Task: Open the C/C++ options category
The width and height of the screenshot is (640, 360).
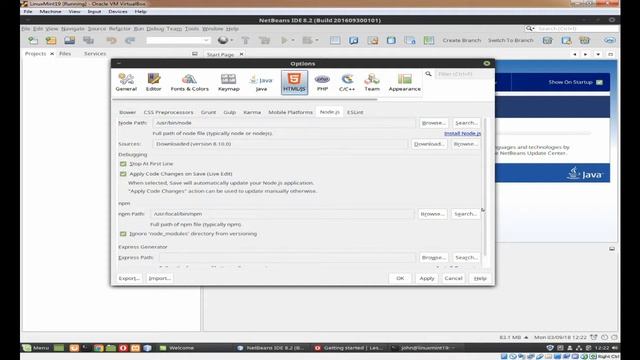Action: [347, 82]
